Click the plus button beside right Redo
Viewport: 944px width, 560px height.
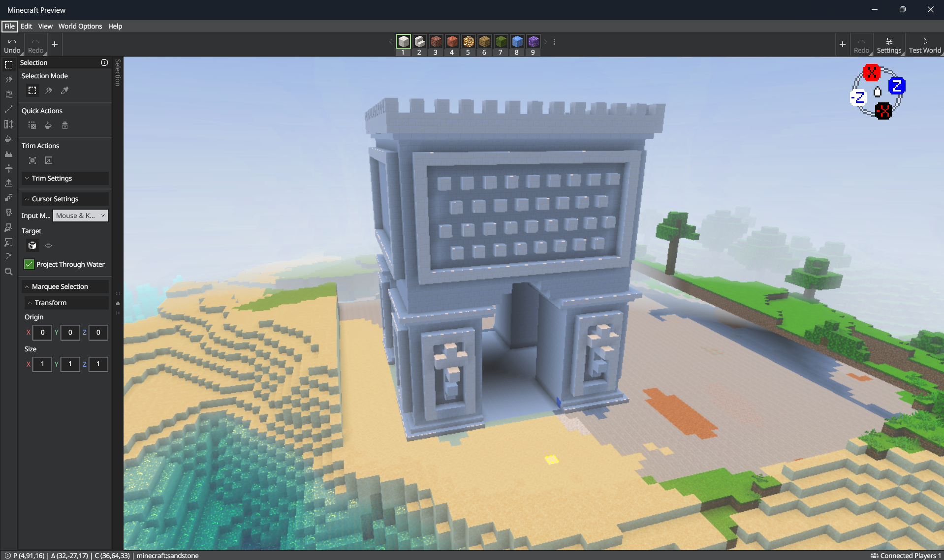tap(843, 44)
